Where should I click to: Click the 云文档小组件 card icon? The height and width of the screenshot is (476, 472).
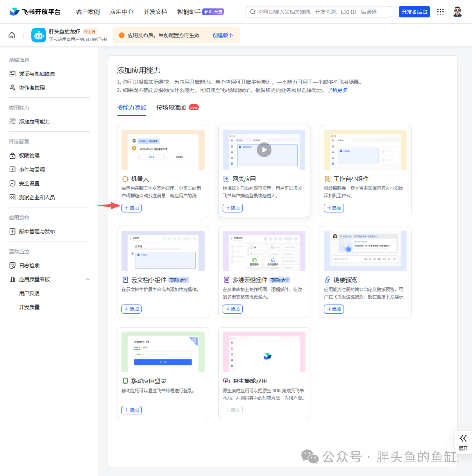tap(125, 279)
